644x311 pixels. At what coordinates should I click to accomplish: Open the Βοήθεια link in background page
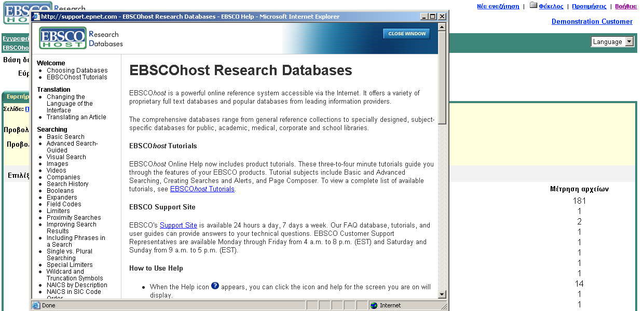(626, 7)
